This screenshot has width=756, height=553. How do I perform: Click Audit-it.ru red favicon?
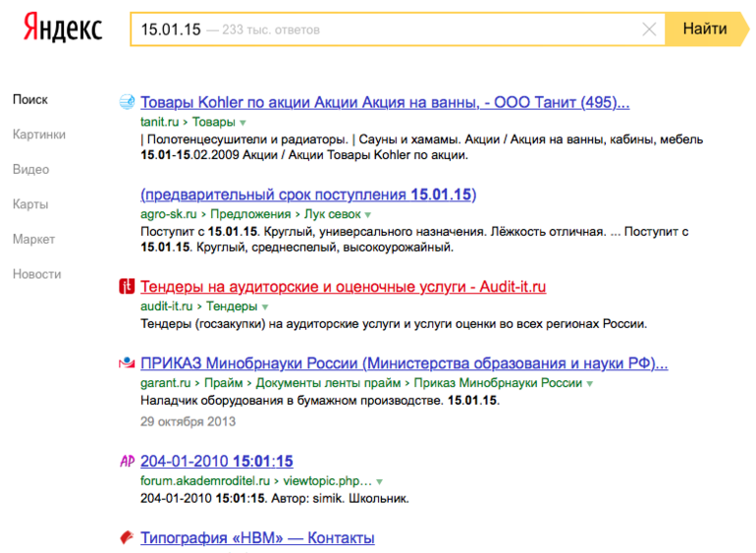coord(127,286)
